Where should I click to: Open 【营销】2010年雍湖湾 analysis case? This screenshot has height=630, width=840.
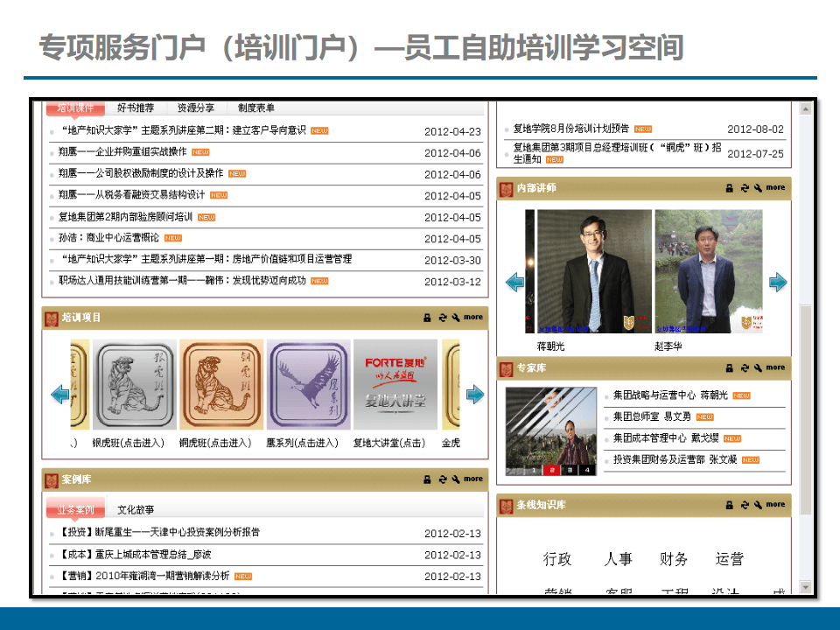pos(144,576)
